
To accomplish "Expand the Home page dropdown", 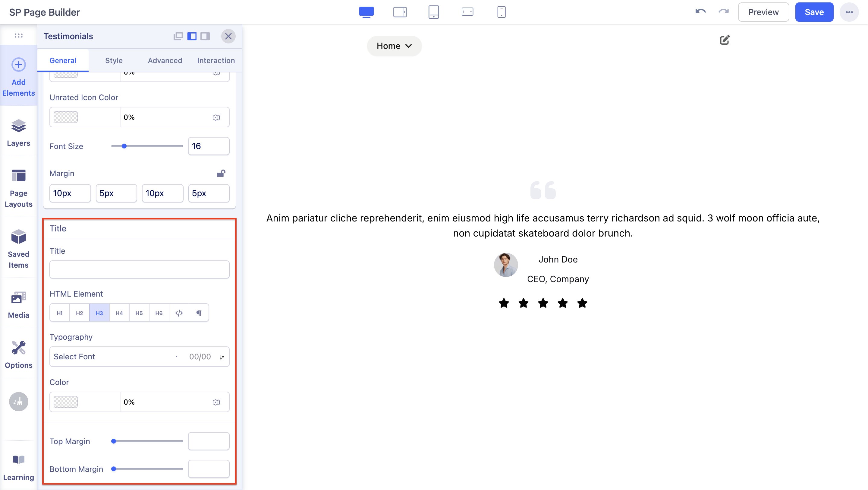I will [x=394, y=46].
